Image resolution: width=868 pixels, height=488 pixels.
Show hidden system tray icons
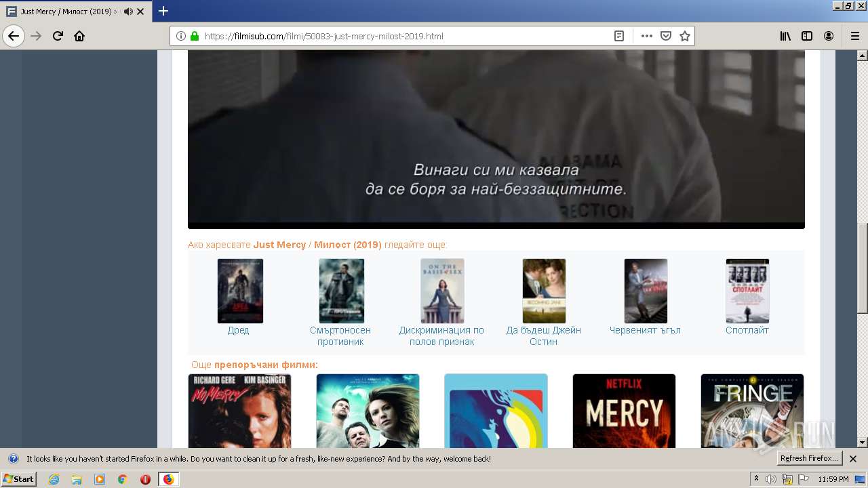(756, 479)
